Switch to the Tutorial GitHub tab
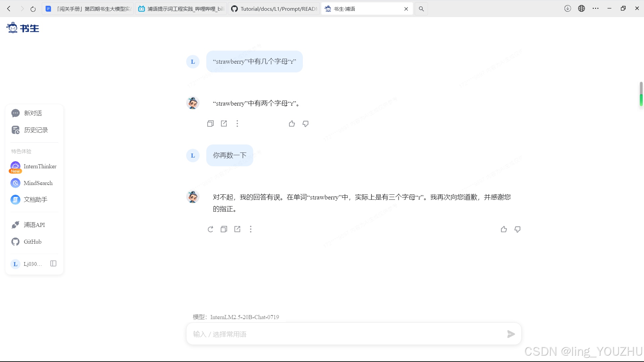This screenshot has width=644, height=362. [274, 9]
